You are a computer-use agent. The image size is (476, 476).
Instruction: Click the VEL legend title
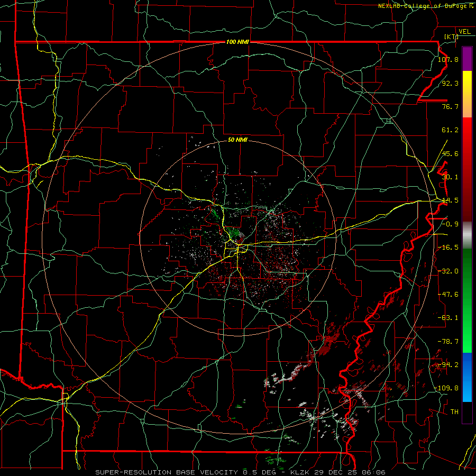(x=464, y=32)
